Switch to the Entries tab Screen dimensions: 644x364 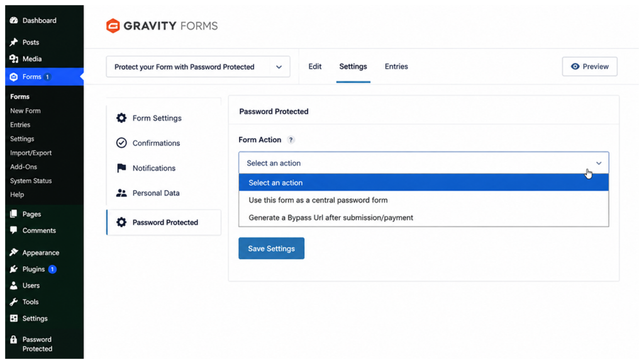pyautogui.click(x=396, y=67)
